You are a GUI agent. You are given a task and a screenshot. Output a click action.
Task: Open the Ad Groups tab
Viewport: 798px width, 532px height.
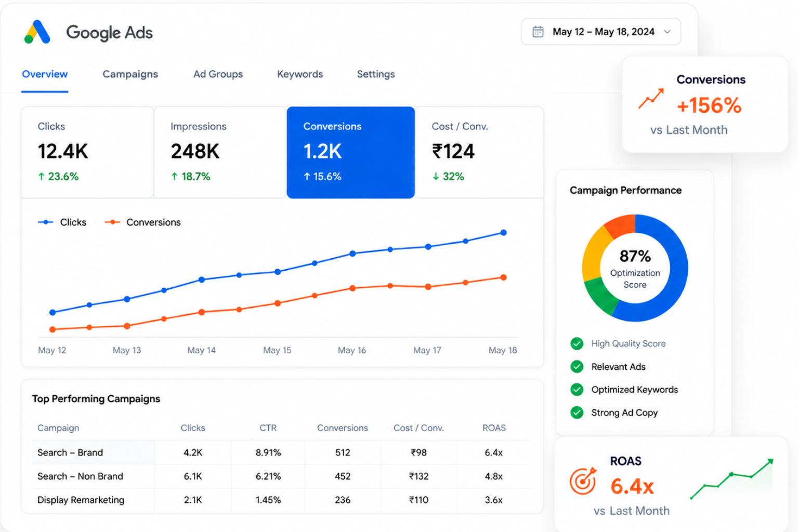point(218,74)
